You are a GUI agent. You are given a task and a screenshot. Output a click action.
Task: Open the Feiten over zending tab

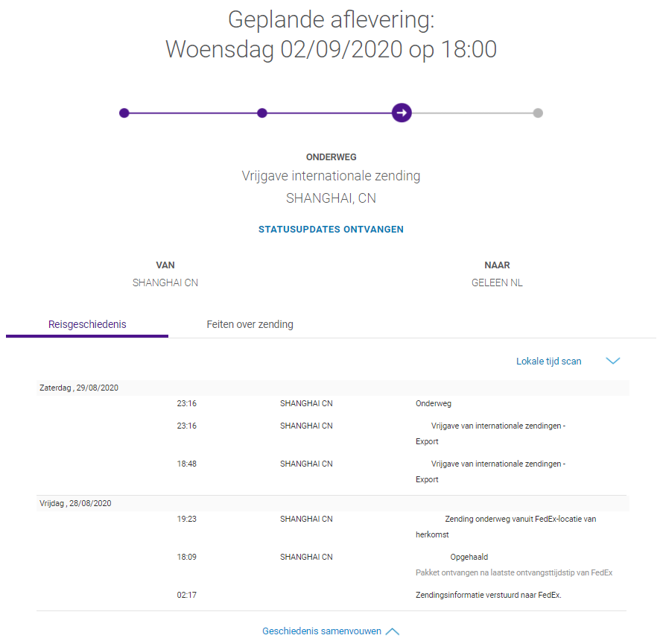(x=250, y=324)
